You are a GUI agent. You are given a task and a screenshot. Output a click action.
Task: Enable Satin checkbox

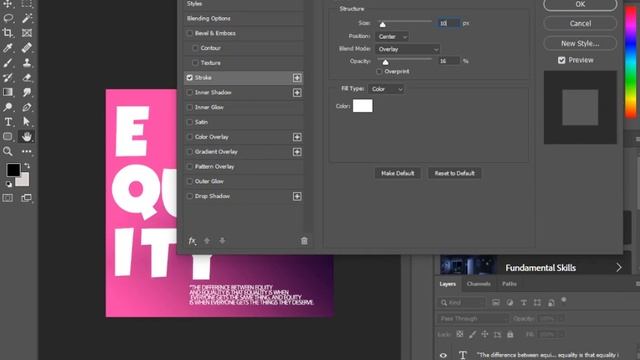(189, 122)
